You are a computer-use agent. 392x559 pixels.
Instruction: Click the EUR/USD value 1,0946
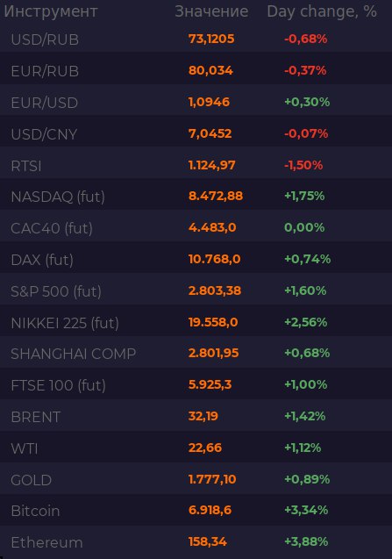coord(210,103)
